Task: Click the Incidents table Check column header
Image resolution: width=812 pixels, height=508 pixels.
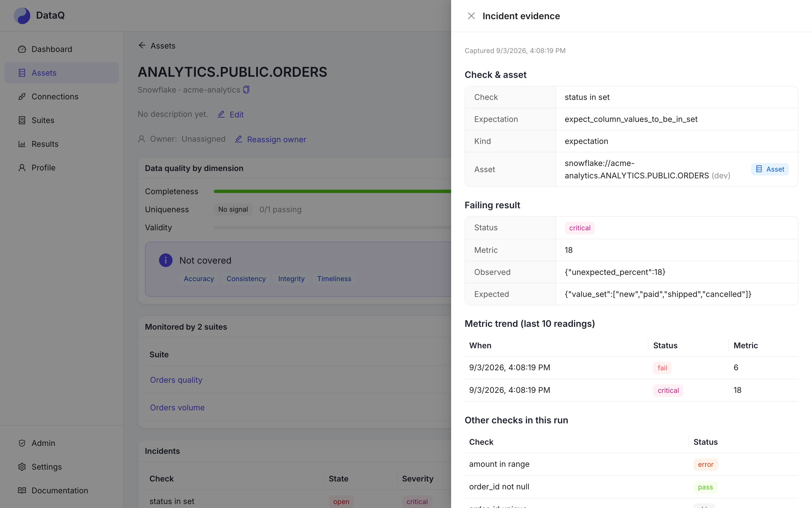Action: coord(161,479)
